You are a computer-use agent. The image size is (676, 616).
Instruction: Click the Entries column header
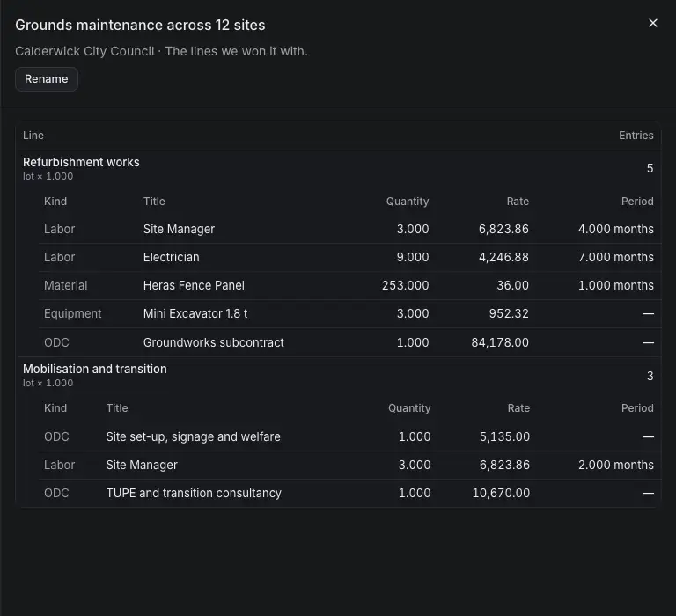636,136
